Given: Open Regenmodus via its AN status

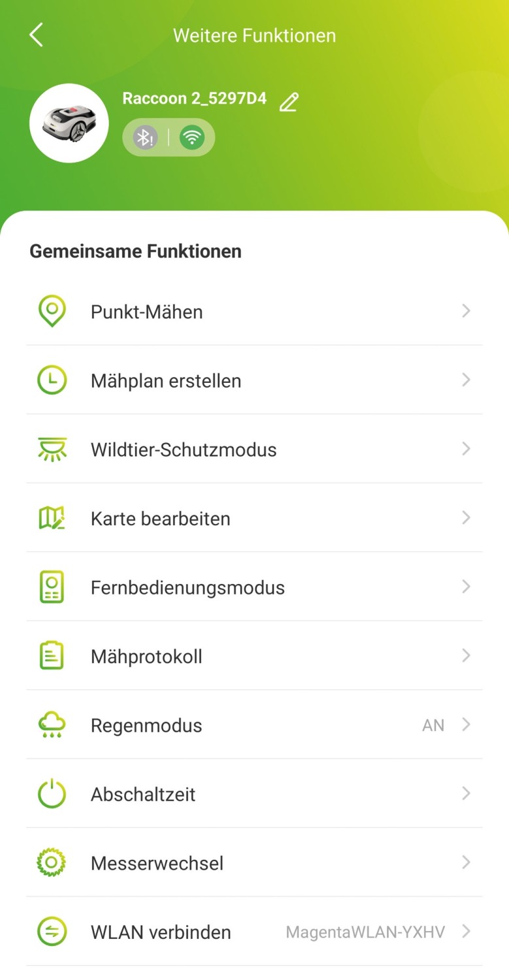Looking at the screenshot, I should [x=433, y=725].
